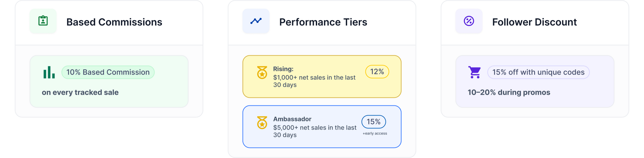644x158 pixels.
Task: Click the green bar chart icon
Action: pos(49,72)
